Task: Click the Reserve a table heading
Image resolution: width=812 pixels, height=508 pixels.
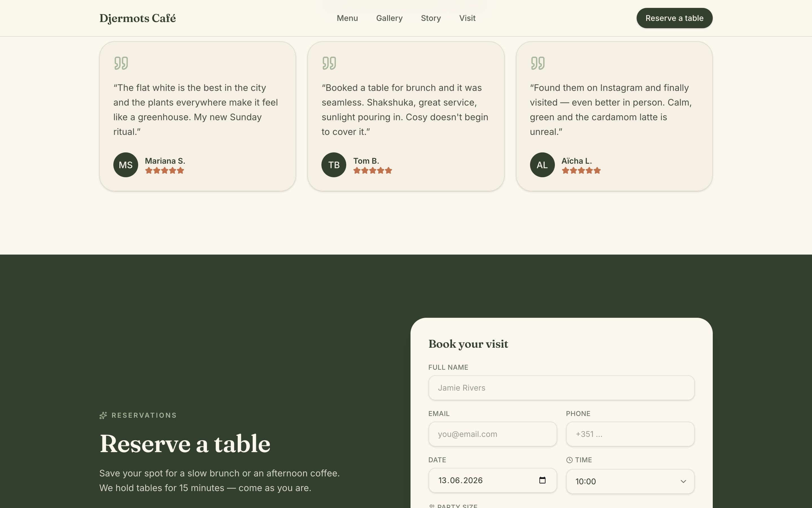Action: pyautogui.click(x=185, y=443)
